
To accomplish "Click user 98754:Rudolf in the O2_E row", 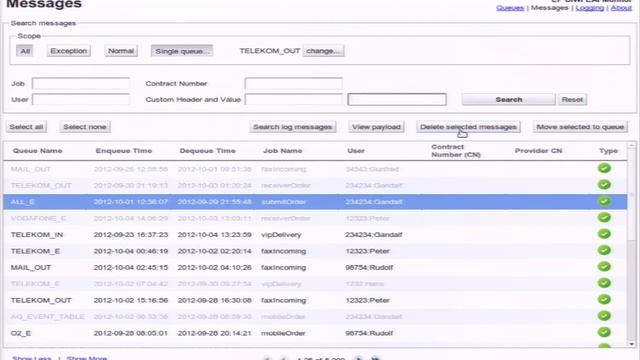I will [x=369, y=333].
